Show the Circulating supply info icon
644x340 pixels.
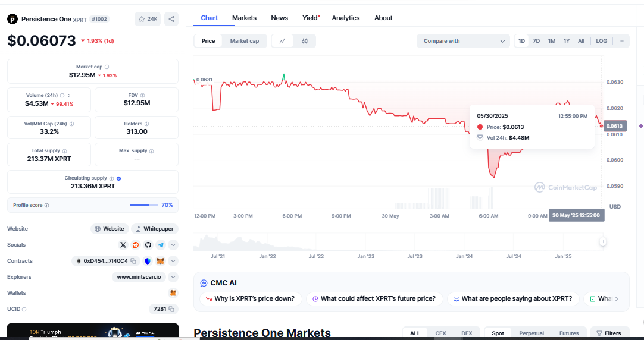[111, 178]
